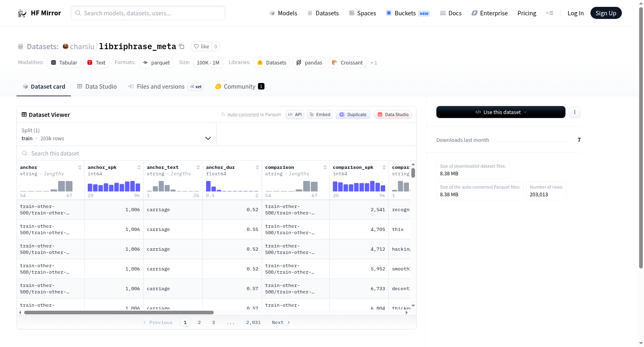
Task: Open the Files and versions tab
Action: (x=166, y=87)
